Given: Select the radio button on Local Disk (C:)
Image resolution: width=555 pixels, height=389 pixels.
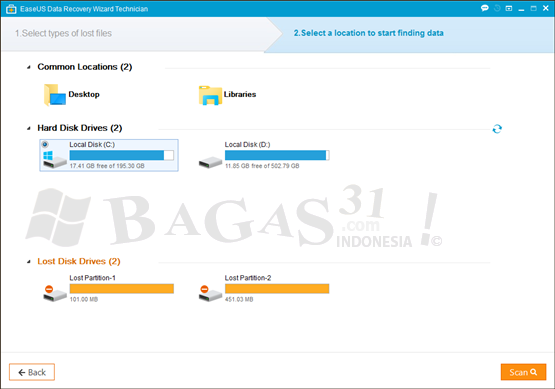Looking at the screenshot, I should click(x=45, y=144).
